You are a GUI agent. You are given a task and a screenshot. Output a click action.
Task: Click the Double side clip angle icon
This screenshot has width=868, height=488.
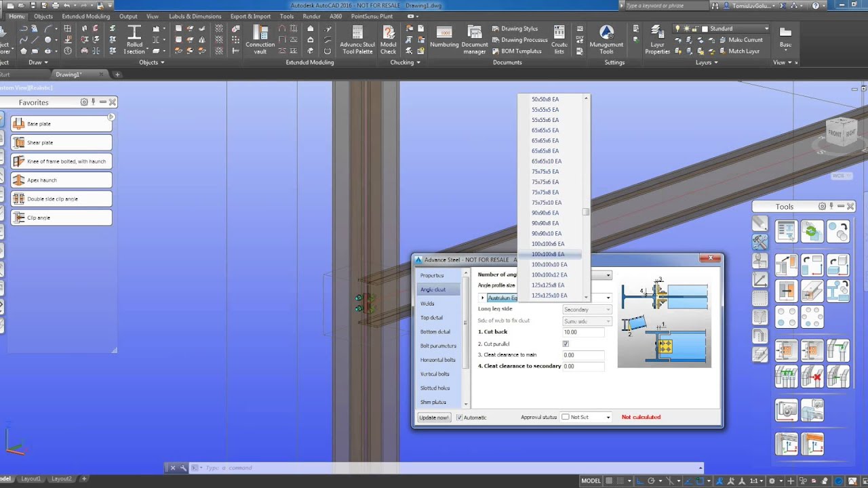(18, 199)
